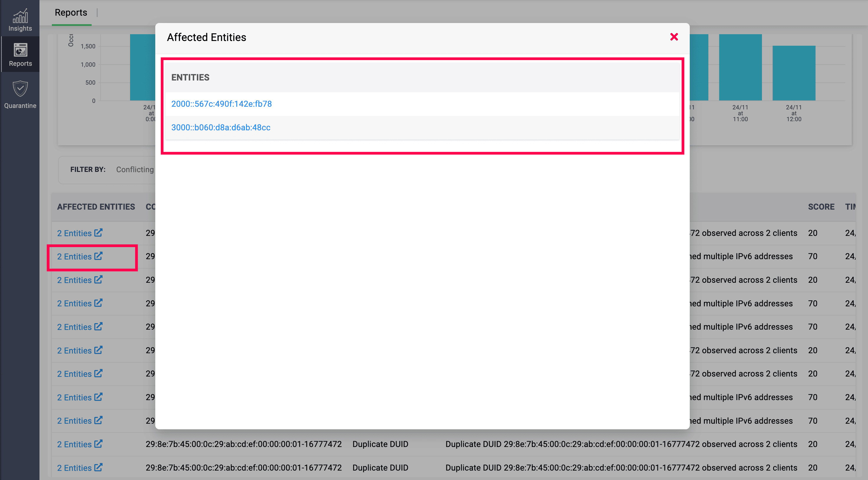
Task: Open Insights from the sidebar
Action: (x=20, y=19)
